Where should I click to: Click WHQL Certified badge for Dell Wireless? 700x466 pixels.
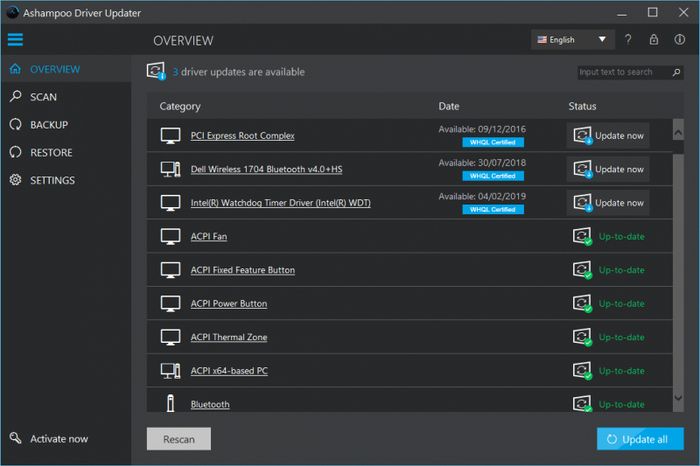[x=493, y=176]
